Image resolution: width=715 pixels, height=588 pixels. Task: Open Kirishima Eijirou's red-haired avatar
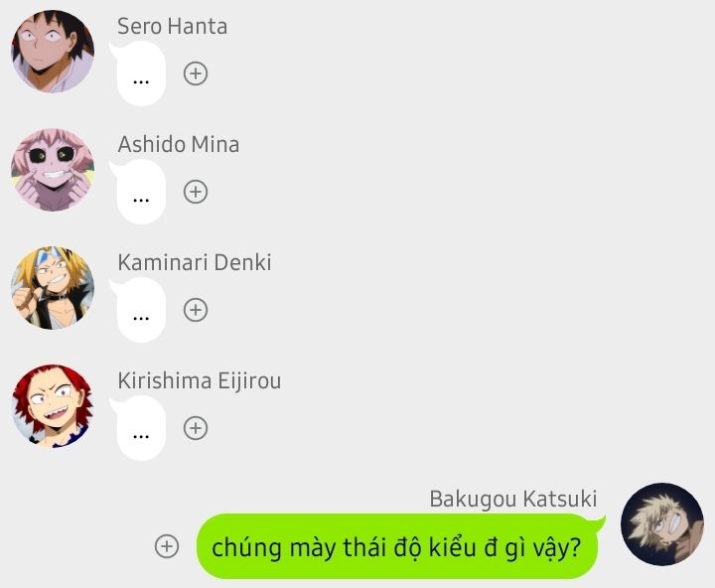click(53, 406)
